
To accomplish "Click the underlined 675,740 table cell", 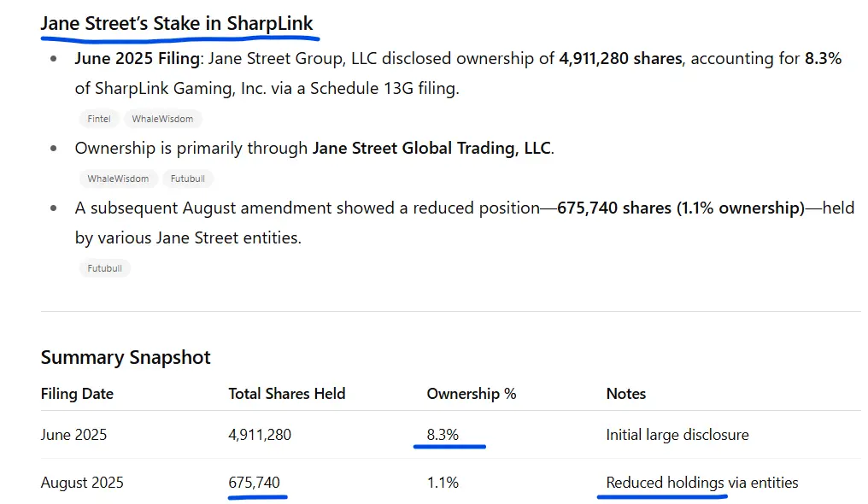I will (x=254, y=483).
